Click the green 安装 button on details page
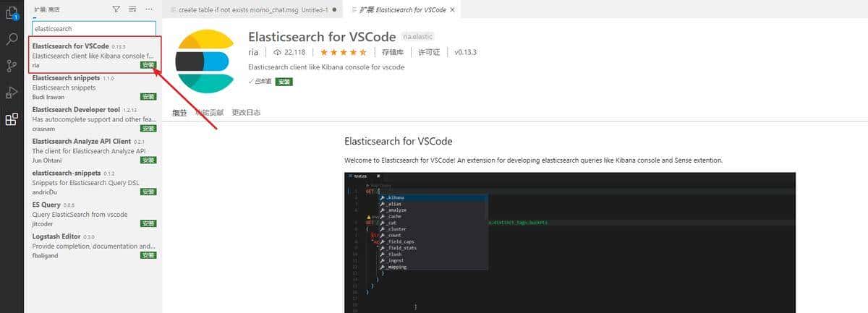This screenshot has width=868, height=313. click(x=284, y=82)
